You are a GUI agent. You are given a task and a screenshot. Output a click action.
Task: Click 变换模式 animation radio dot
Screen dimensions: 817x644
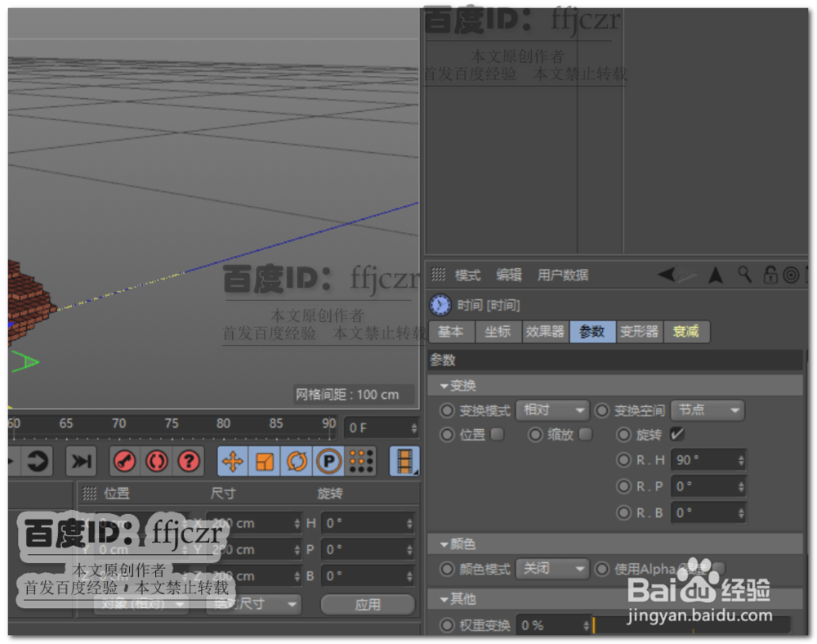click(447, 410)
